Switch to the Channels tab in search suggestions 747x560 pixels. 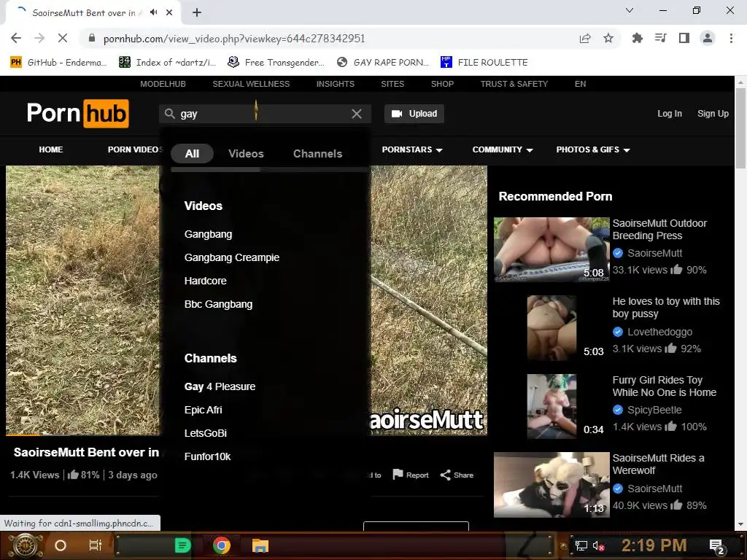318,154
